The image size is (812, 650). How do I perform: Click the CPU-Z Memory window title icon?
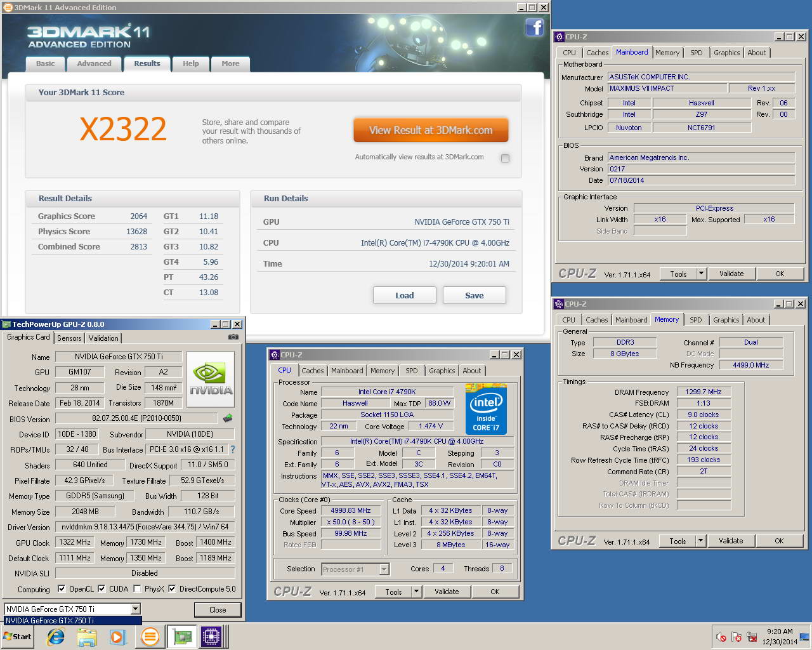coord(559,304)
